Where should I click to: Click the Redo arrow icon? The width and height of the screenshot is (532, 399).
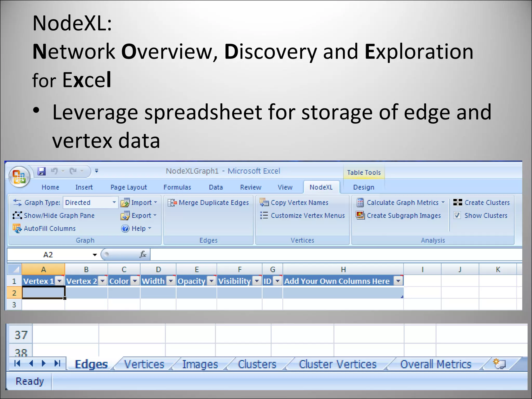click(73, 171)
